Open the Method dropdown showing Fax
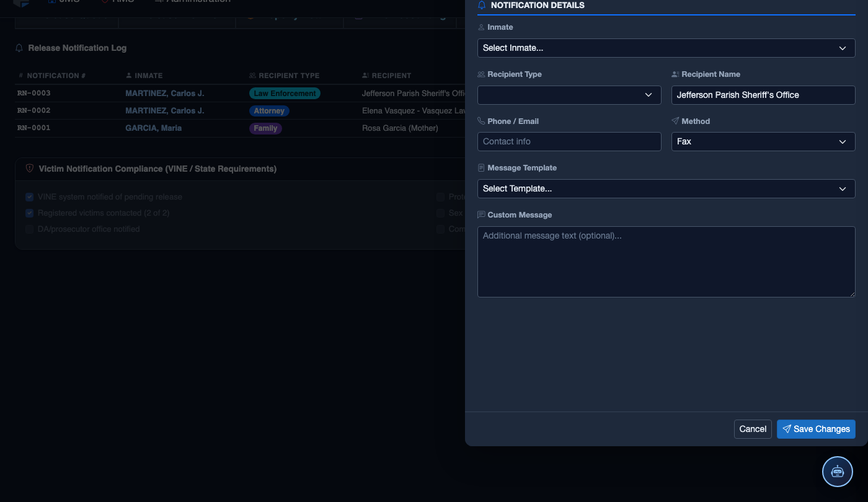This screenshot has width=868, height=502. coord(763,141)
